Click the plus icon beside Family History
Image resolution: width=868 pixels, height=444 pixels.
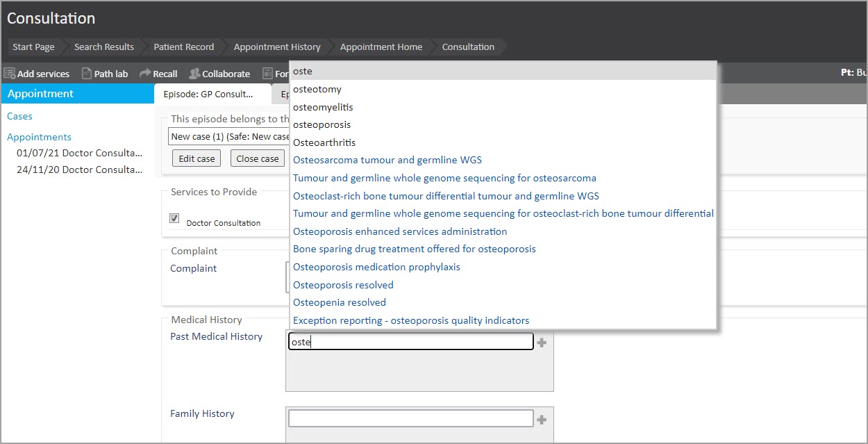point(542,420)
